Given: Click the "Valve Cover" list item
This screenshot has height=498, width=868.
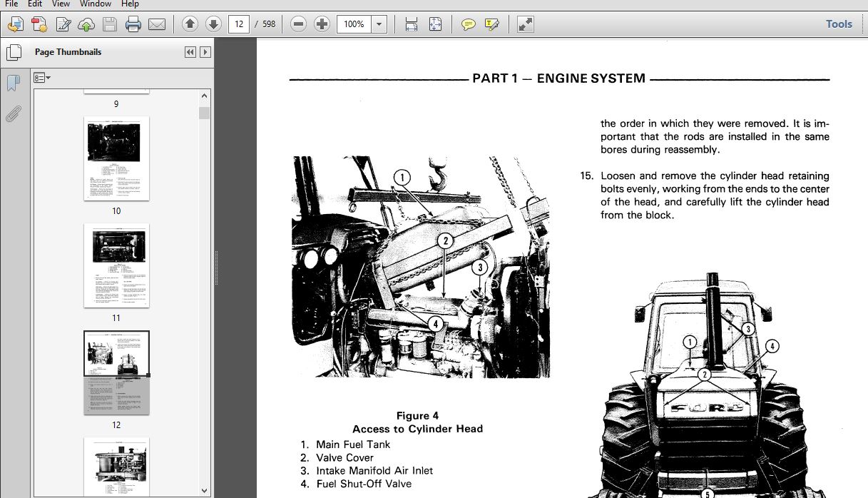Looking at the screenshot, I should [x=344, y=457].
